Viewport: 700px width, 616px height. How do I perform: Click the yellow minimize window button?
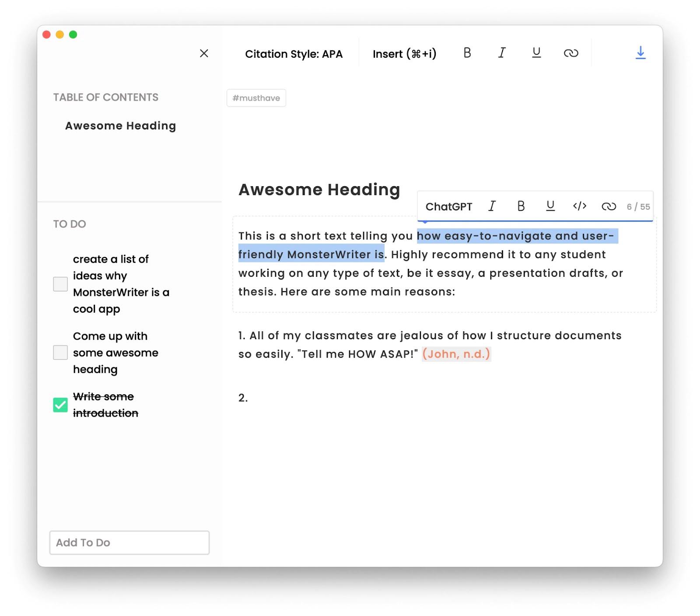tap(60, 35)
